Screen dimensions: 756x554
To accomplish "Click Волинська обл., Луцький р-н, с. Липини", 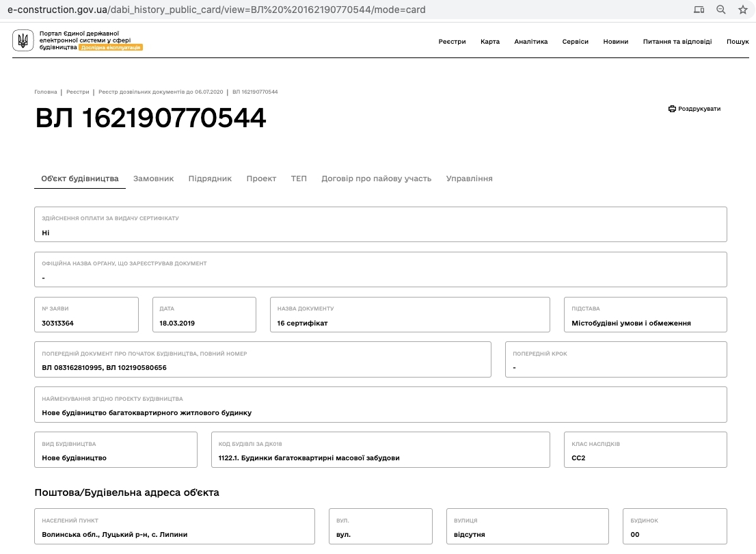I will pyautogui.click(x=115, y=535).
